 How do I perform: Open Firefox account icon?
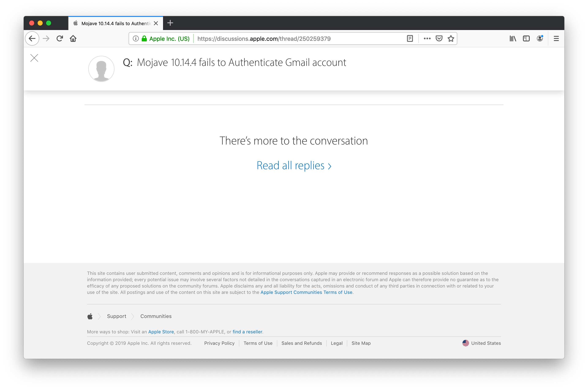tap(539, 38)
